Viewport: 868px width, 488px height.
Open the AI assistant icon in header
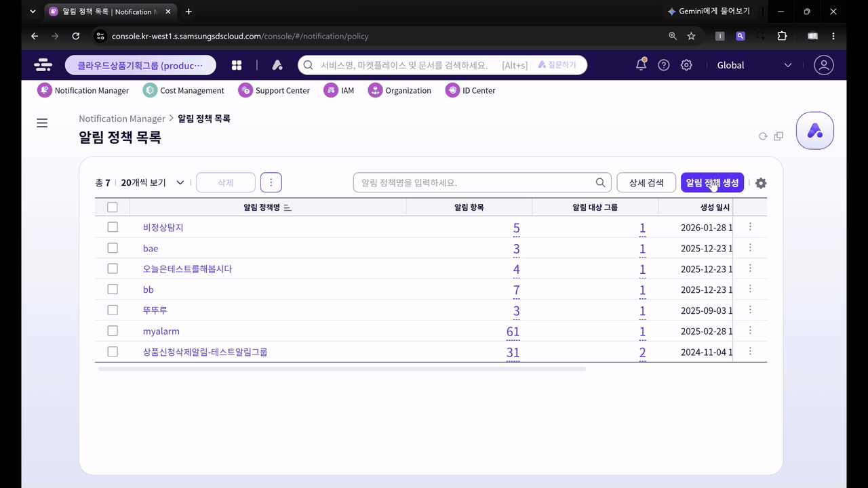(x=277, y=65)
